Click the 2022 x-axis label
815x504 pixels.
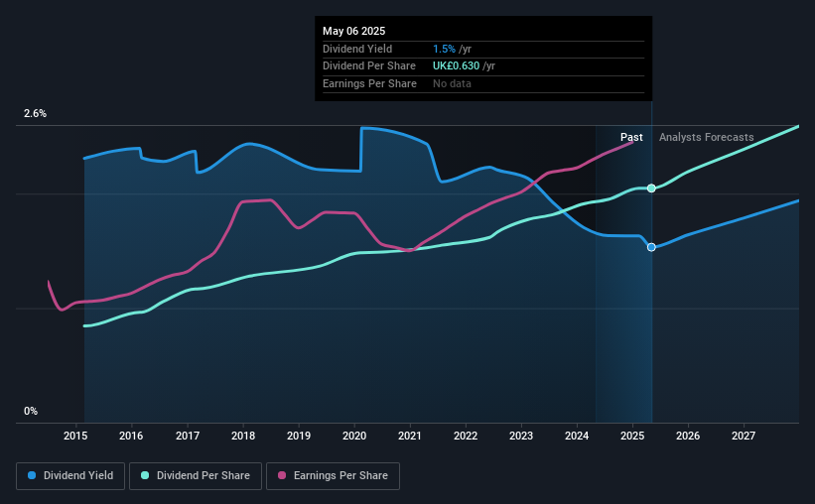pyautogui.click(x=466, y=436)
